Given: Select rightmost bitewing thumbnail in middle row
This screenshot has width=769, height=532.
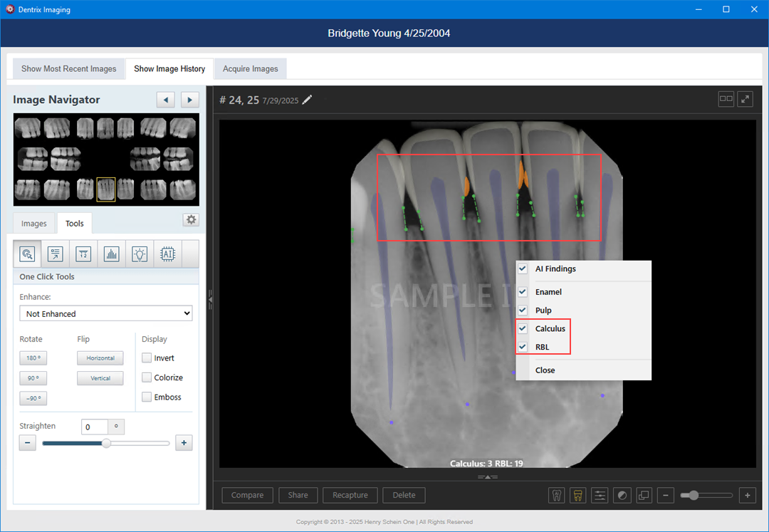Looking at the screenshot, I should point(178,160).
